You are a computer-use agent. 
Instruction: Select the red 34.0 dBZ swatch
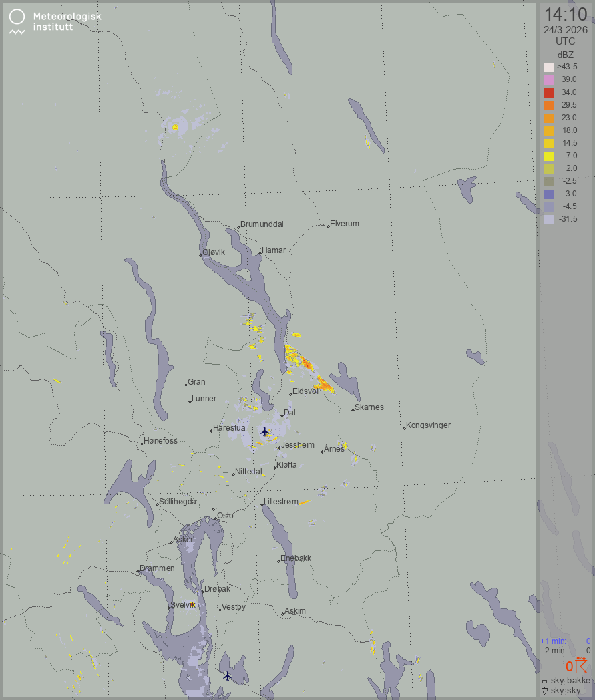click(x=549, y=92)
